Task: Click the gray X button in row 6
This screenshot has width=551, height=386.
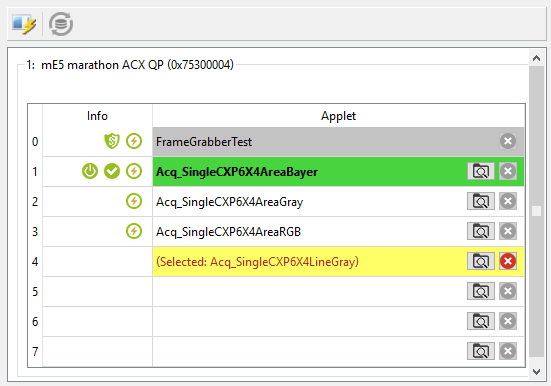Action: (508, 321)
